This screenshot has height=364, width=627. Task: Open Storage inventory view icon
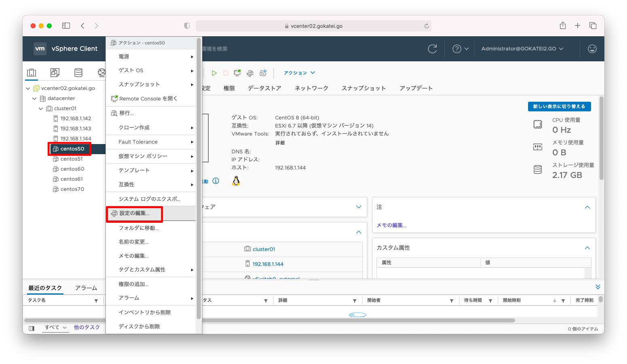coord(78,73)
